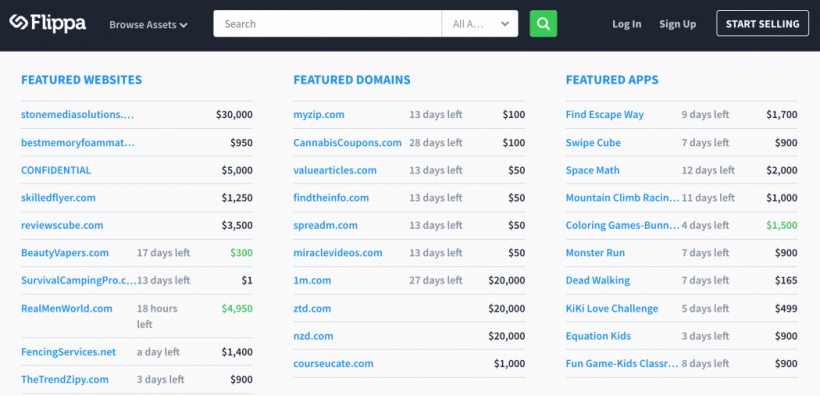The height and width of the screenshot is (396, 820).
Task: Open the valuearticles.com domain listing
Action: point(335,170)
